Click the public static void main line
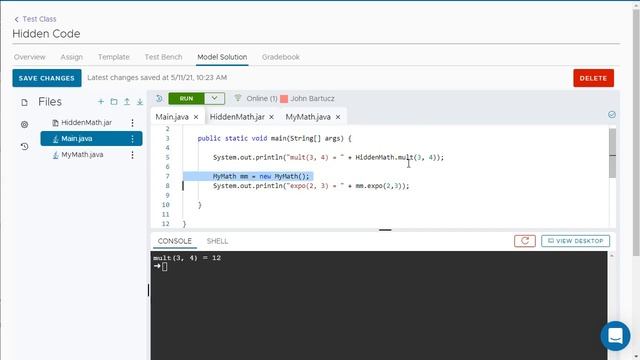Screen dimensions: 640x360 click(x=274, y=138)
